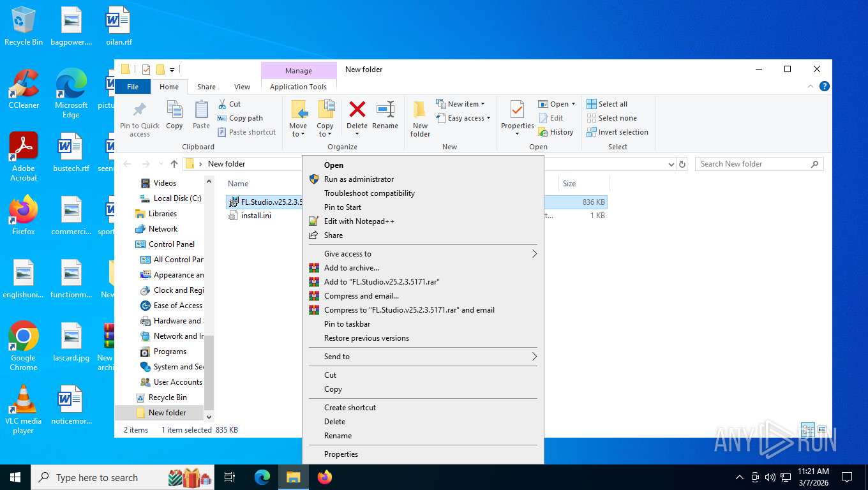
Task: Click the Cut scissors button
Action: coord(229,104)
